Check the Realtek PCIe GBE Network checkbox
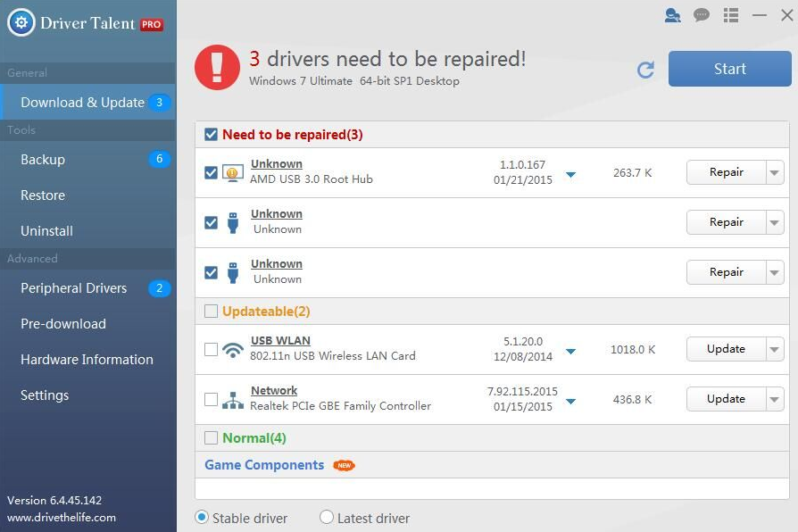The image size is (798, 532). click(211, 399)
